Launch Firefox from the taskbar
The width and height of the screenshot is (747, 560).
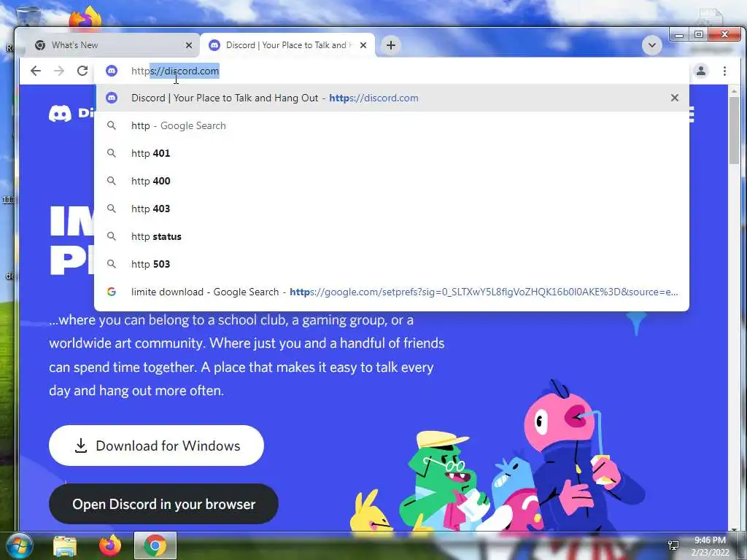coord(109,545)
